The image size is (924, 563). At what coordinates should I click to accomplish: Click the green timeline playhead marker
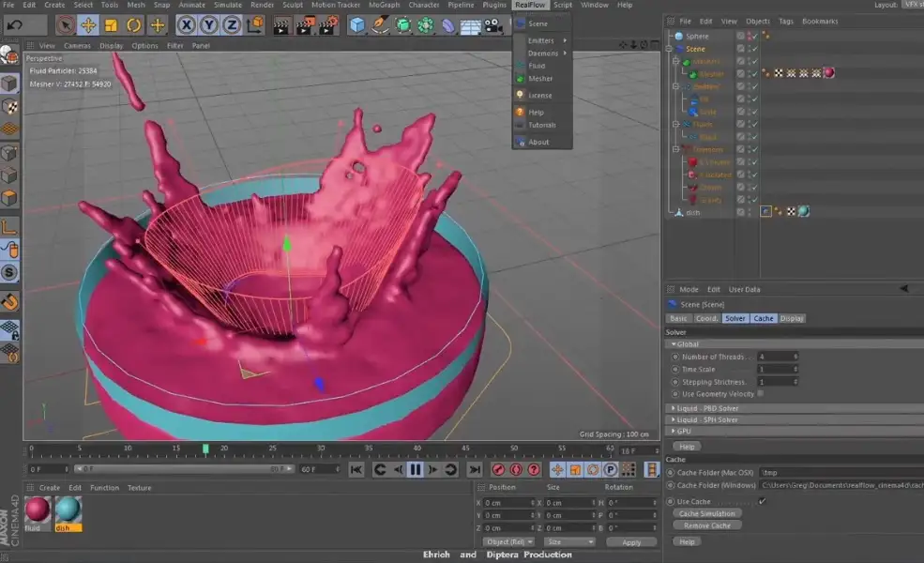coord(205,449)
